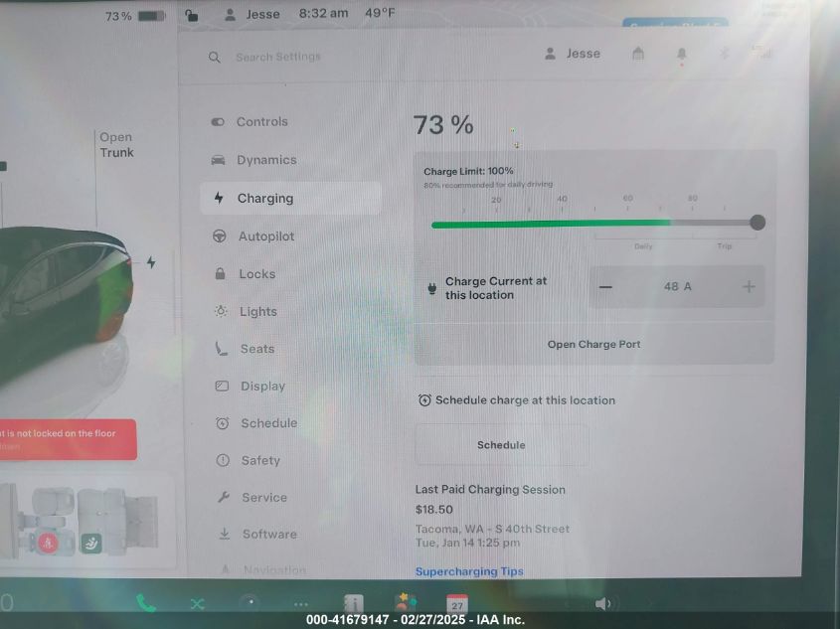Screen dimensions: 840x629
Task: Decrease charge current with minus button
Action: coord(606,286)
